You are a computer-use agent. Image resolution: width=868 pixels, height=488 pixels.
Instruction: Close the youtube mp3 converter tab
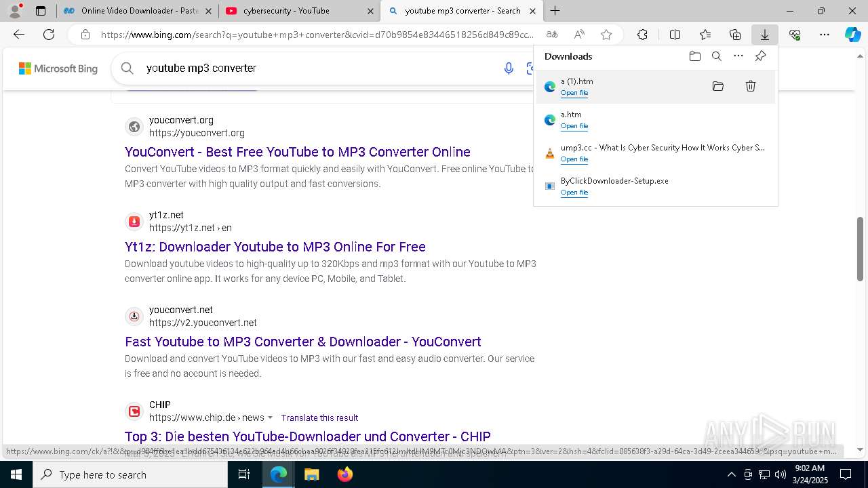(x=533, y=11)
